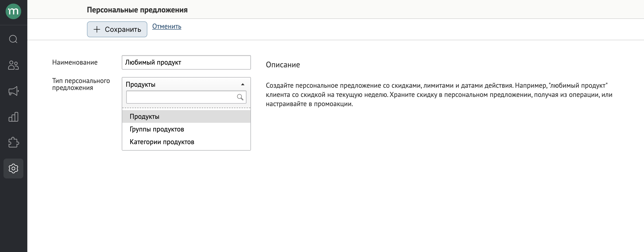Image resolution: width=644 pixels, height=252 pixels.
Task: Select the Продукты option in list
Action: [x=186, y=117]
